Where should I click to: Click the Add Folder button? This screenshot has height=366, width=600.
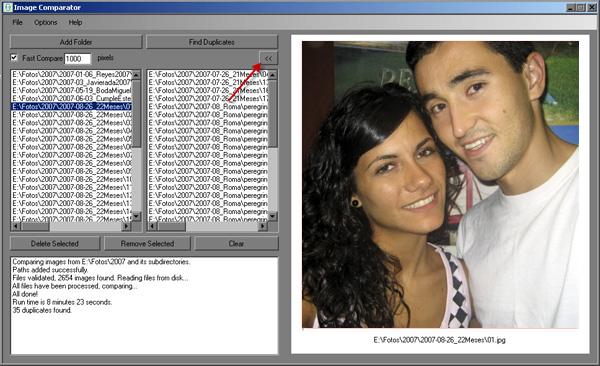click(76, 42)
